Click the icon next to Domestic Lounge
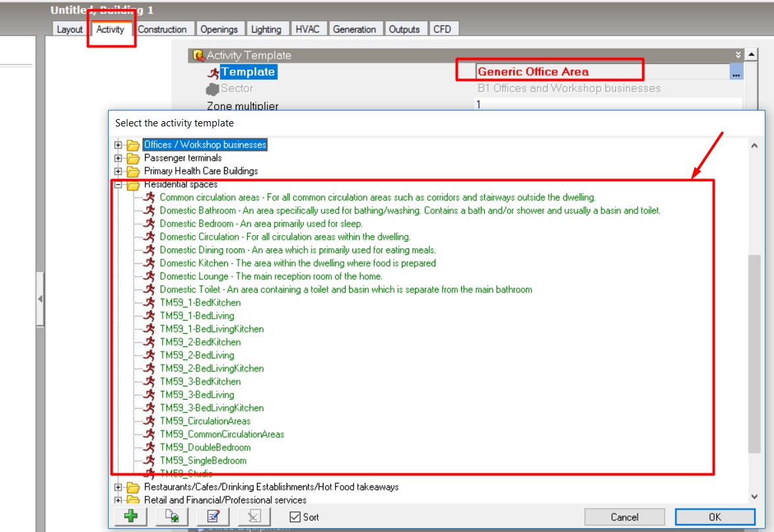 pyautogui.click(x=149, y=277)
